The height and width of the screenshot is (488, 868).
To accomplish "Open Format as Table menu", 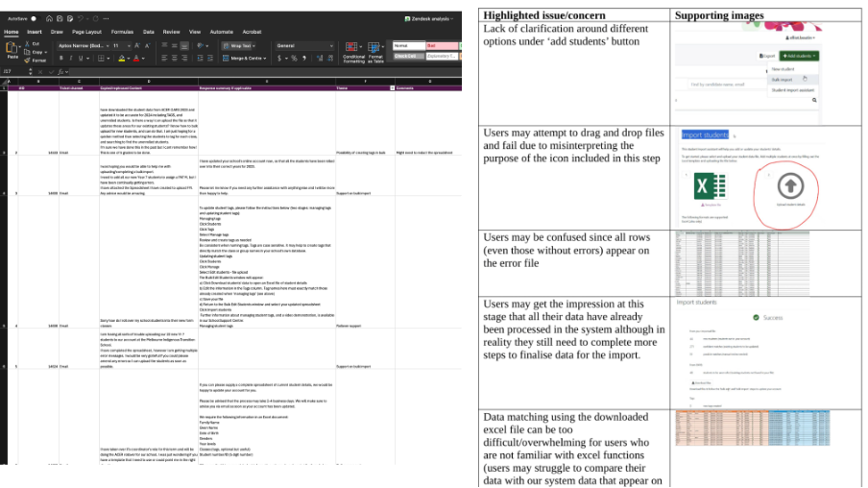I will (x=375, y=52).
